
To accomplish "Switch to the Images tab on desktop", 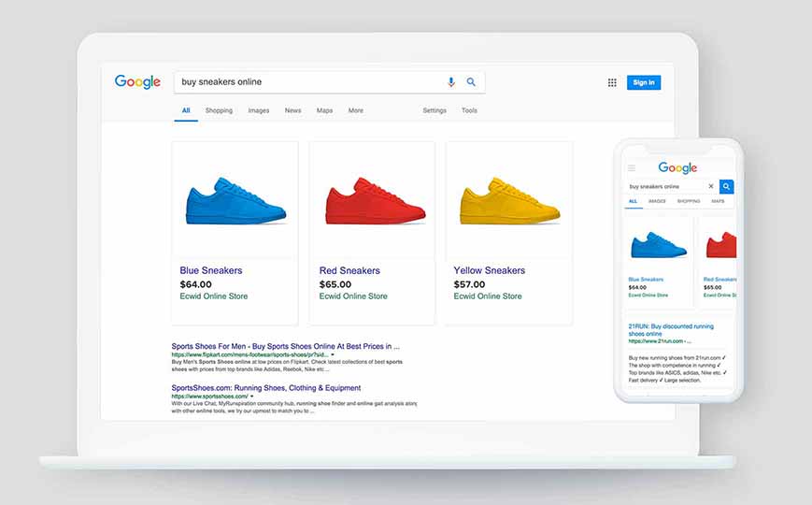I will click(259, 110).
